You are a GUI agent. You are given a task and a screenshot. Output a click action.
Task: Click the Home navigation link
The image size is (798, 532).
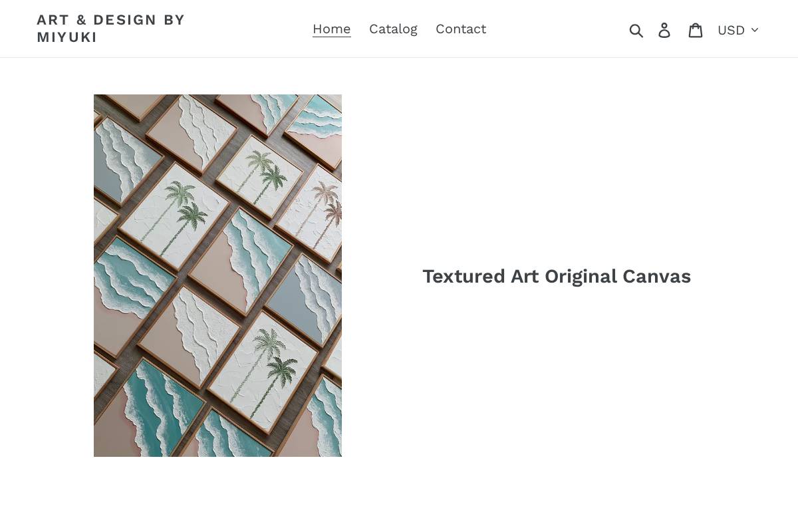(x=331, y=29)
